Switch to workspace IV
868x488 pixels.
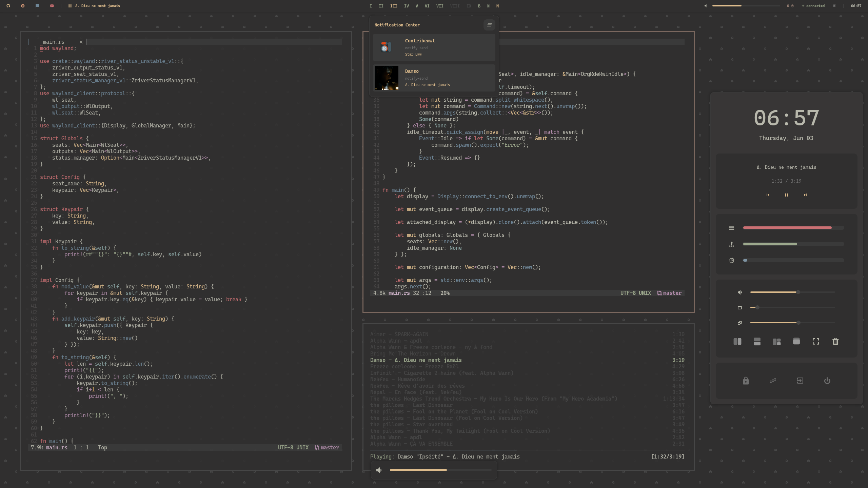pyautogui.click(x=406, y=6)
